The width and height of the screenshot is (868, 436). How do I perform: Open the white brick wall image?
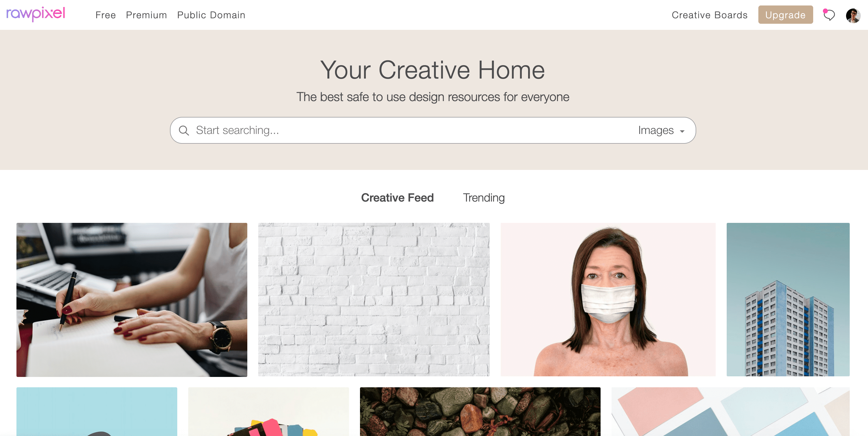(374, 300)
